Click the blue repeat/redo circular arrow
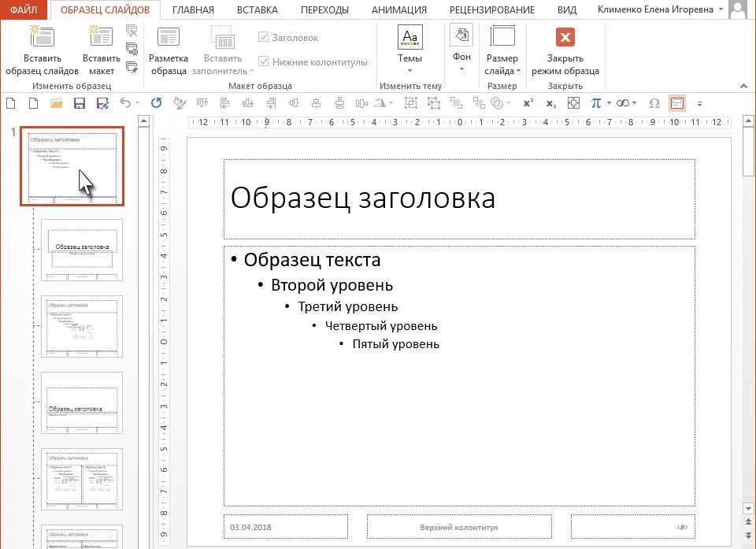The image size is (756, 549). [156, 102]
